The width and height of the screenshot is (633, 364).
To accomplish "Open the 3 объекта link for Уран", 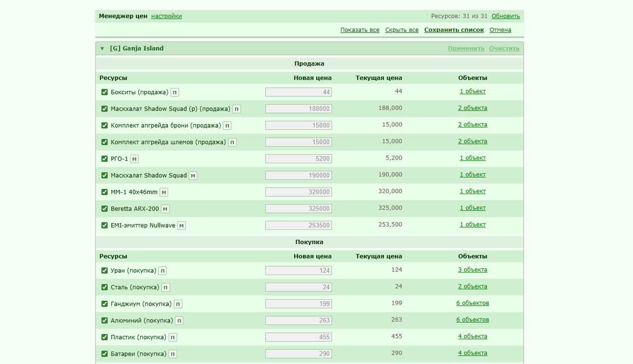I will click(473, 270).
